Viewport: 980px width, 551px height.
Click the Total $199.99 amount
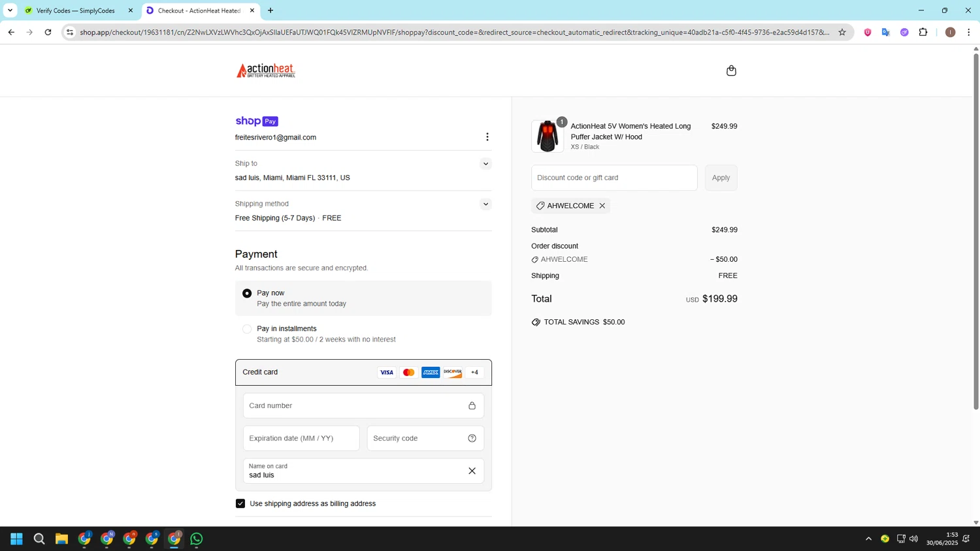click(719, 299)
